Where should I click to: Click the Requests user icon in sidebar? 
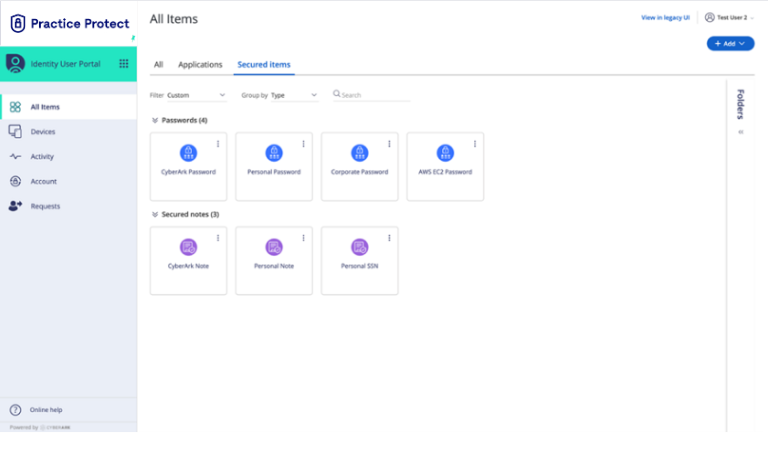(15, 206)
